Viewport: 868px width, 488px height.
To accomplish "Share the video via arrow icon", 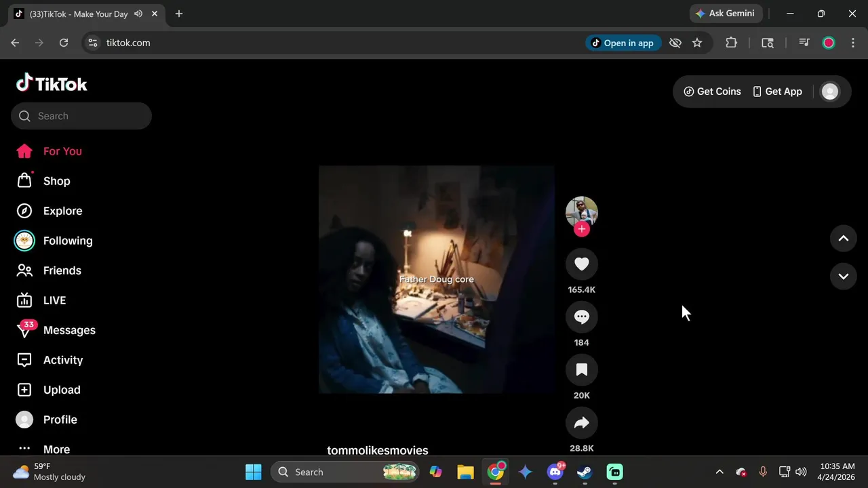I will click(x=582, y=423).
